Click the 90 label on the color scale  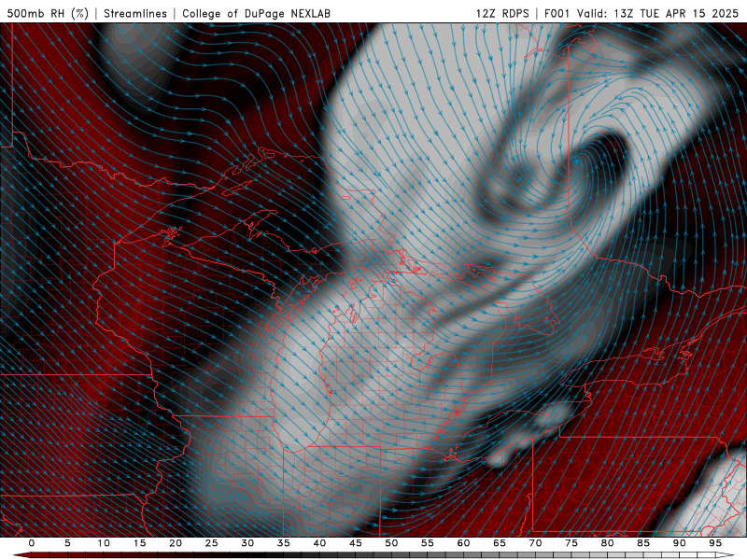click(680, 543)
